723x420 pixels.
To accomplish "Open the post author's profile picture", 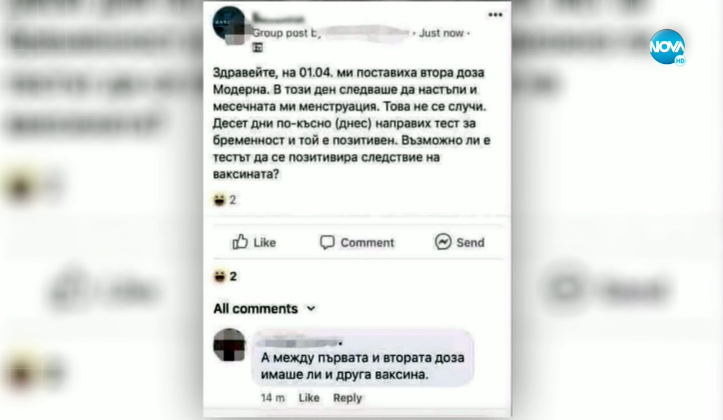I will [x=229, y=24].
